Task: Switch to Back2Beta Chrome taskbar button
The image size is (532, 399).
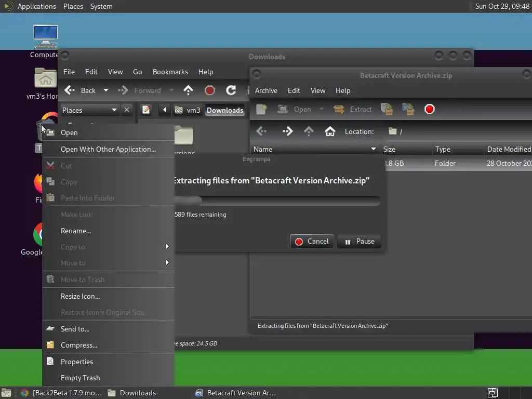Action: pyautogui.click(x=61, y=393)
